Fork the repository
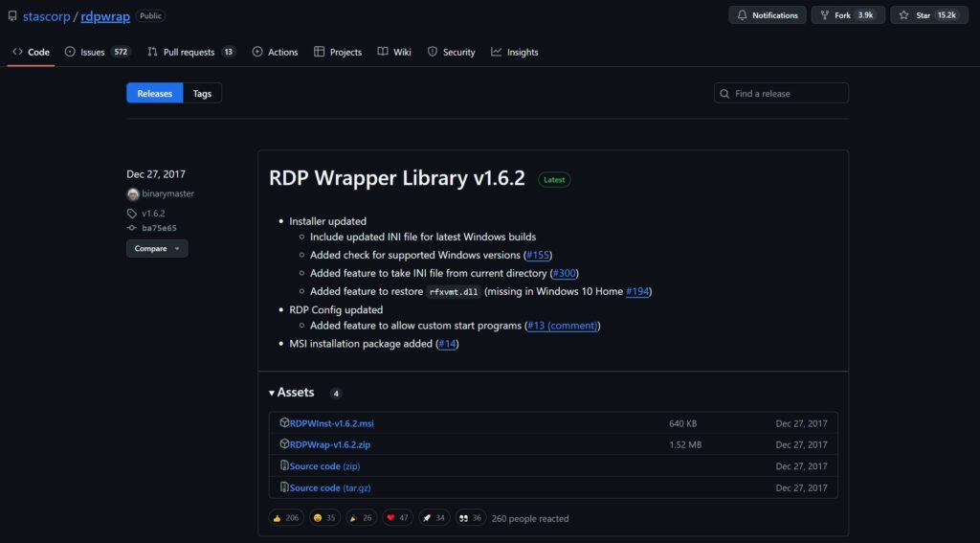This screenshot has width=980, height=543. tap(848, 15)
